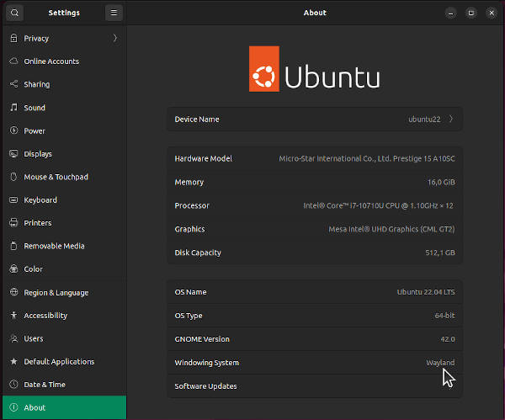Select Color settings
The height and width of the screenshot is (420, 505).
tap(65, 269)
